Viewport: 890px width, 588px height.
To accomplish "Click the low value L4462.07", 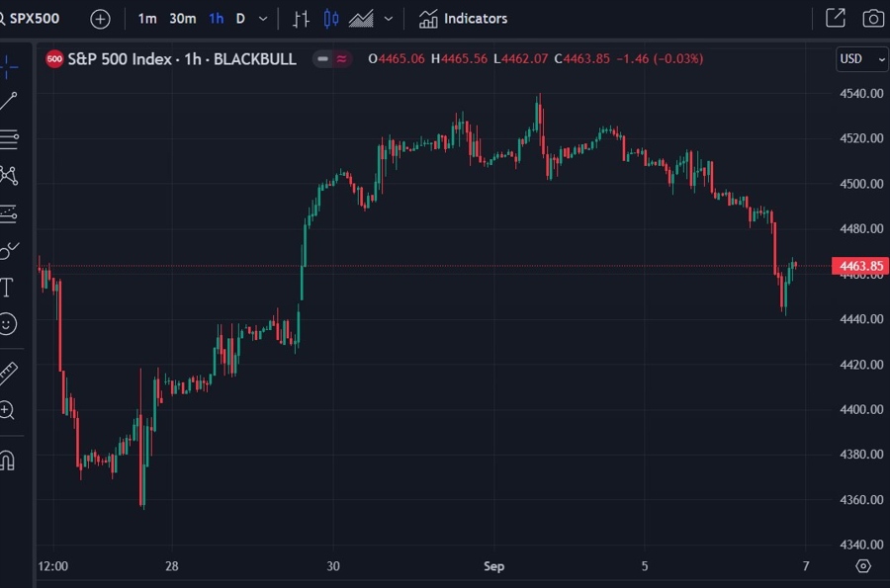I will pyautogui.click(x=520, y=59).
